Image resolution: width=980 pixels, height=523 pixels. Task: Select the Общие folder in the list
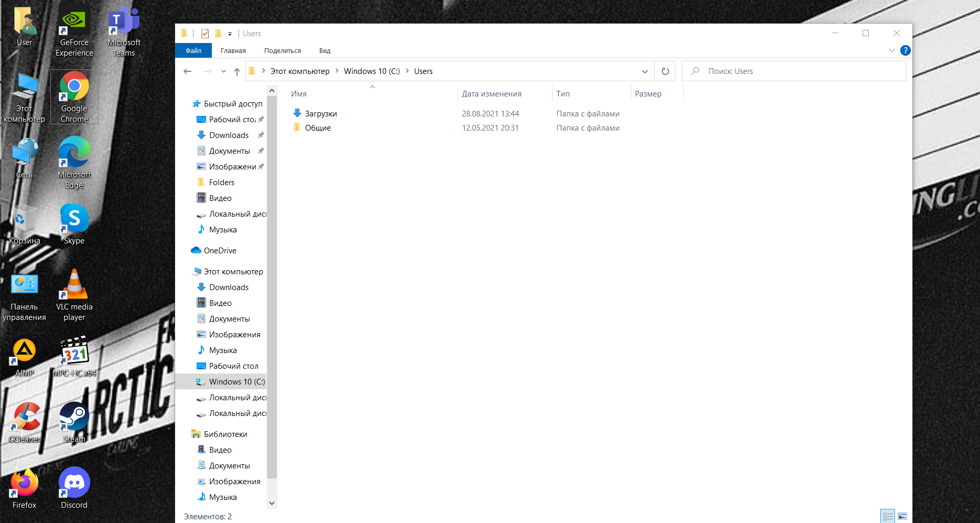tap(318, 128)
